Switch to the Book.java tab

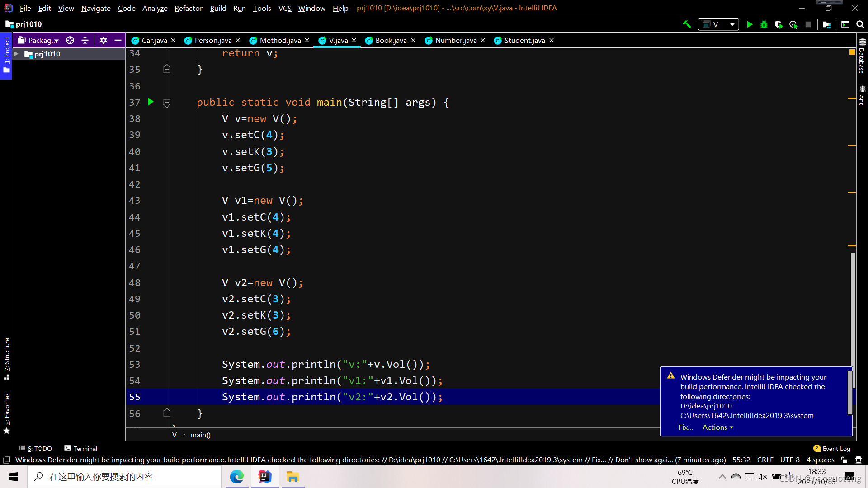click(391, 40)
